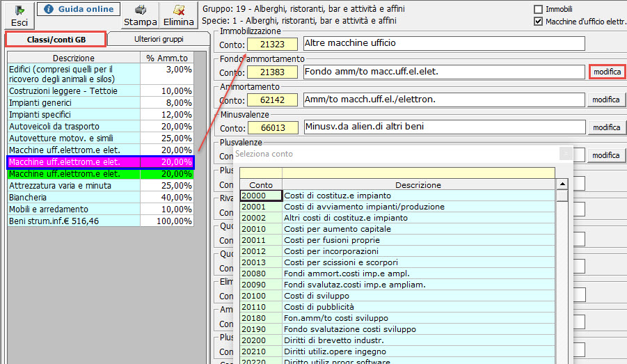Image resolution: width=627 pixels, height=364 pixels.
Task: Select account 20002 Altri costi di costituz.
Action: tap(397, 218)
